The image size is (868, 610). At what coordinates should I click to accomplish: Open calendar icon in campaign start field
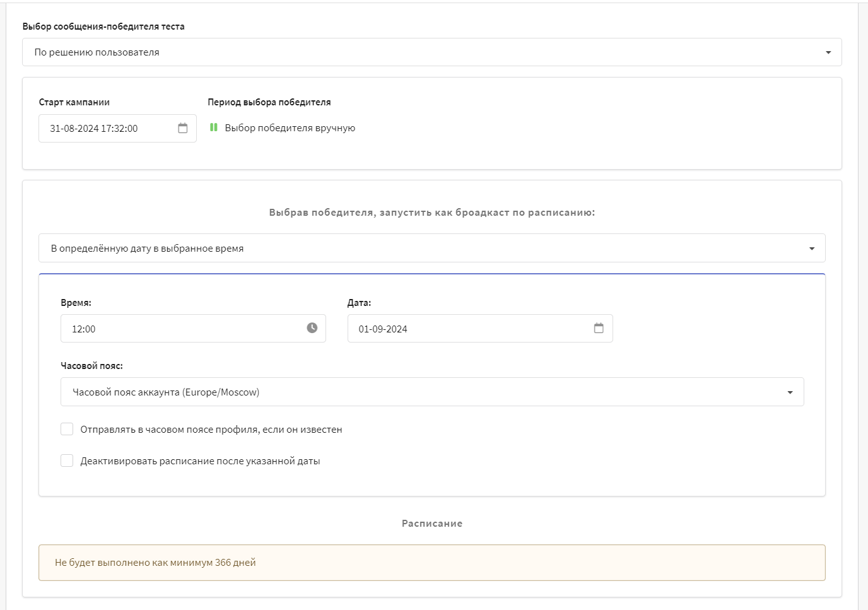pos(183,128)
